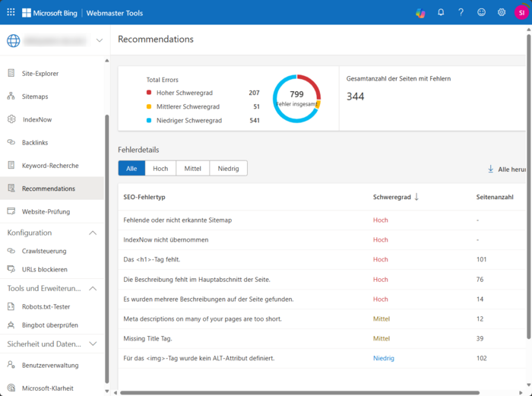
Task: Select the Hoch filter tab
Action: point(160,168)
